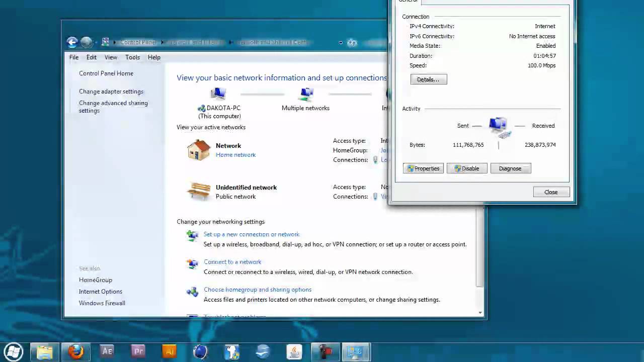Open the Windows Start menu
This screenshot has width=644, height=362.
coord(14,351)
